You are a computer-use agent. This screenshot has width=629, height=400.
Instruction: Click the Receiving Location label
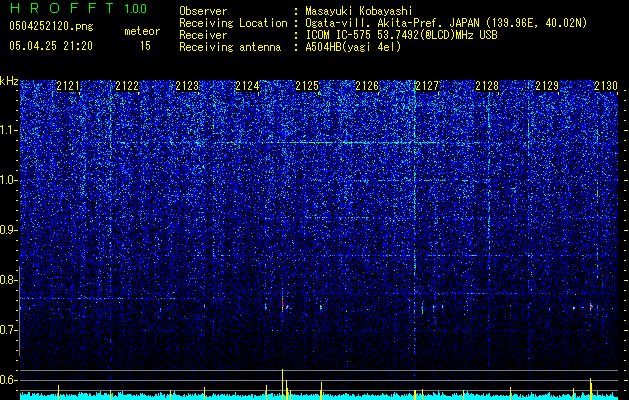tap(233, 23)
